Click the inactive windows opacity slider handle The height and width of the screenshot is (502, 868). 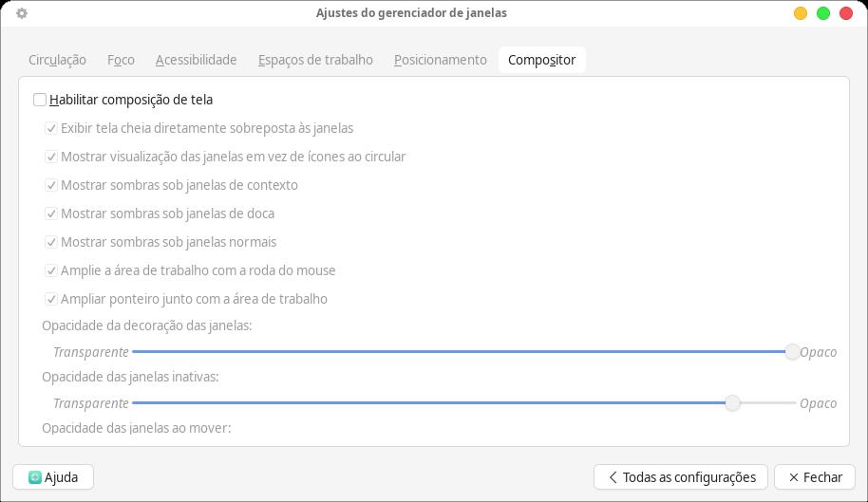coord(732,403)
